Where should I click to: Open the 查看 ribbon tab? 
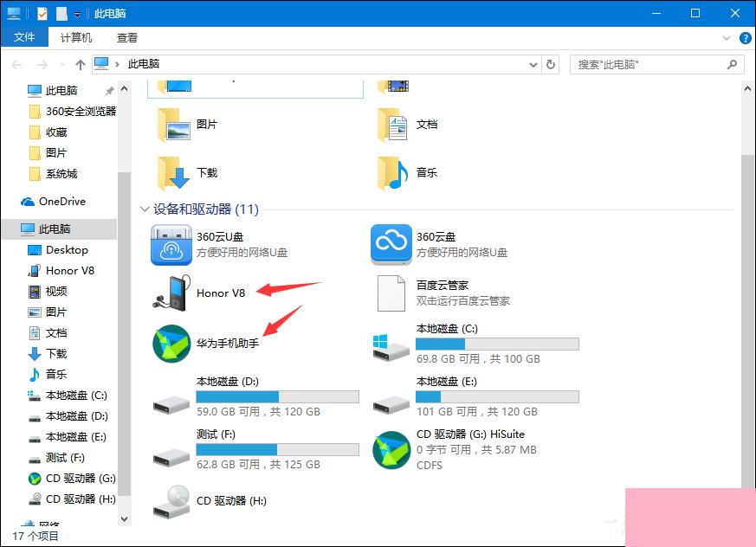pyautogui.click(x=127, y=37)
